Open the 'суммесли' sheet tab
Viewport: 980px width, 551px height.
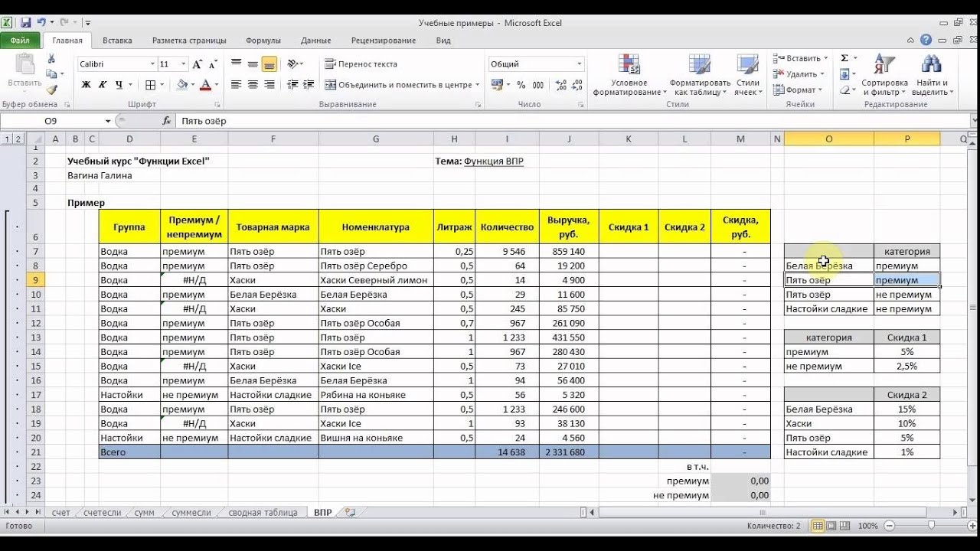pos(191,512)
